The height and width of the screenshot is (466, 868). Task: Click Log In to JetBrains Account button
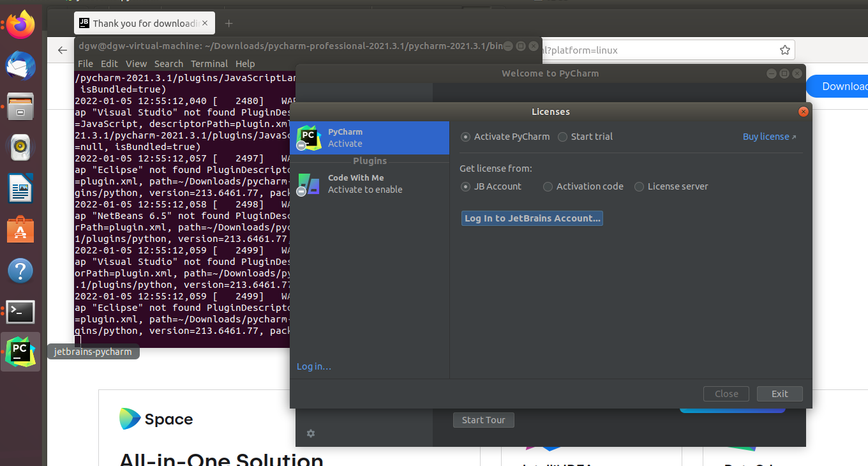click(x=532, y=218)
